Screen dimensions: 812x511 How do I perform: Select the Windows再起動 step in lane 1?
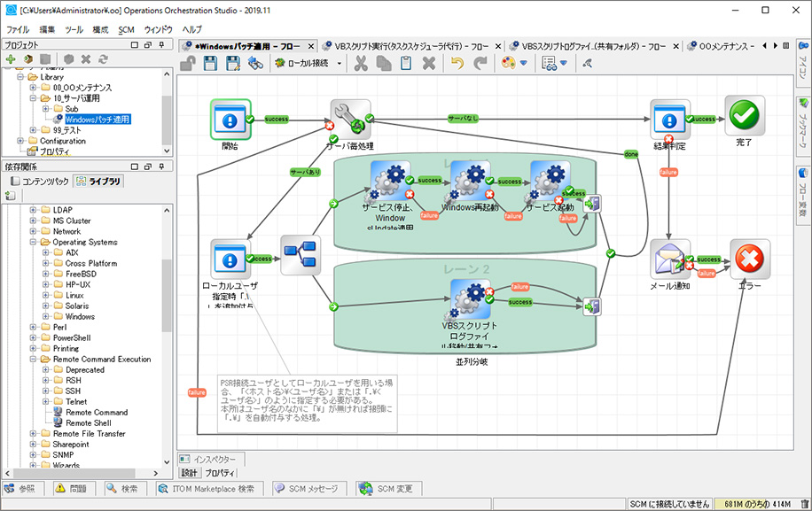[x=471, y=181]
